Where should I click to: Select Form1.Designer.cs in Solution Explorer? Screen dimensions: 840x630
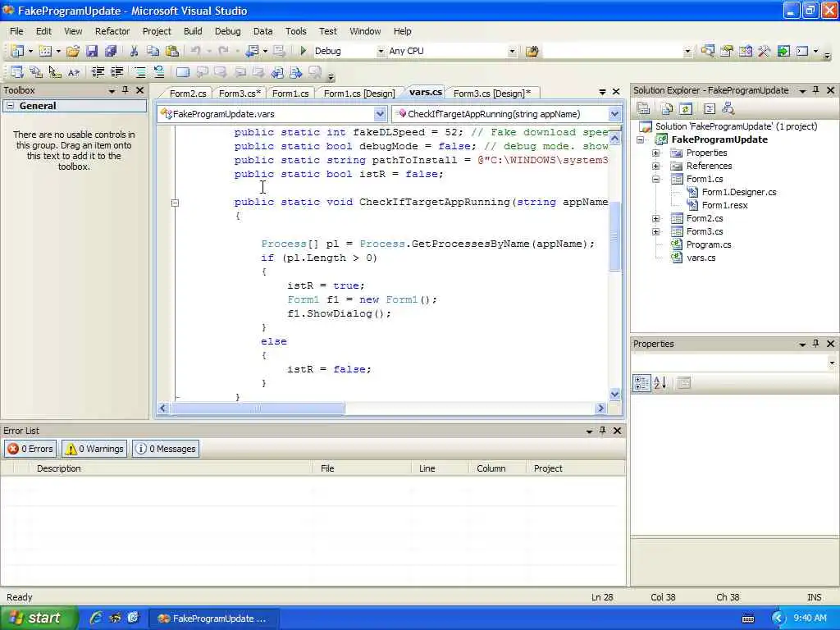(739, 192)
